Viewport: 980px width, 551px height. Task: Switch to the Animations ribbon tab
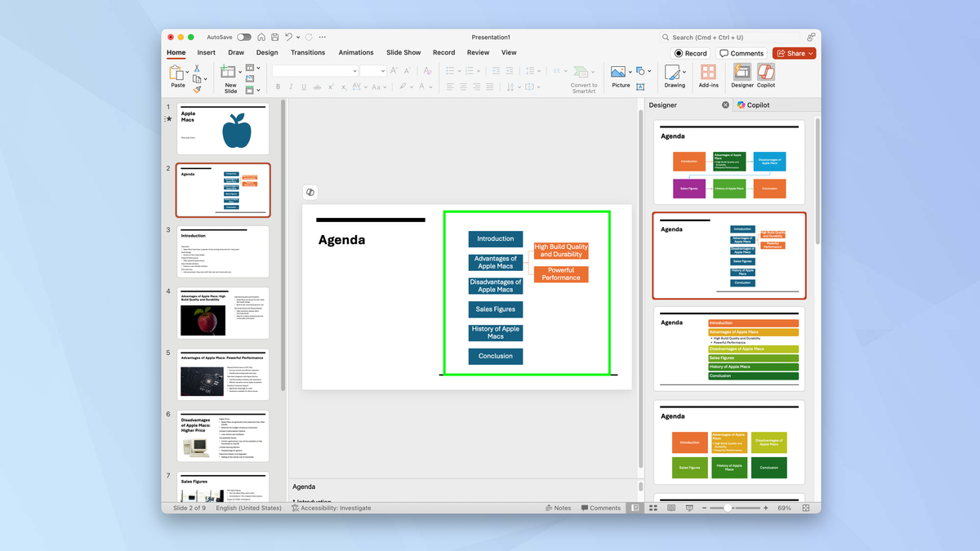point(356,52)
